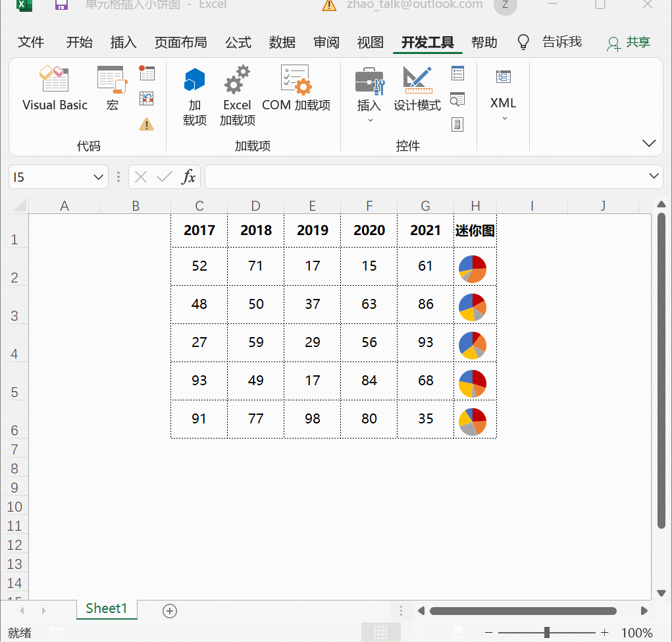Click the pie chart in row 4

(473, 345)
